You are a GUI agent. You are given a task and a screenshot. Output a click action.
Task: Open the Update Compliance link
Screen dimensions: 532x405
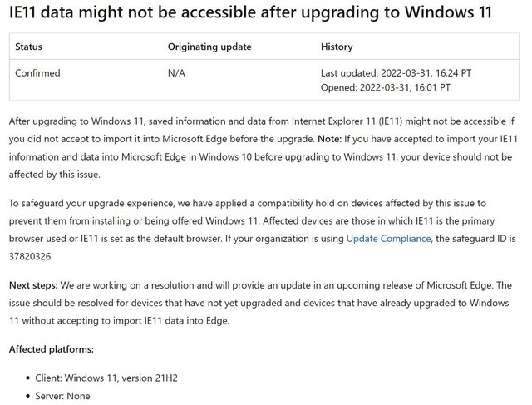point(389,239)
